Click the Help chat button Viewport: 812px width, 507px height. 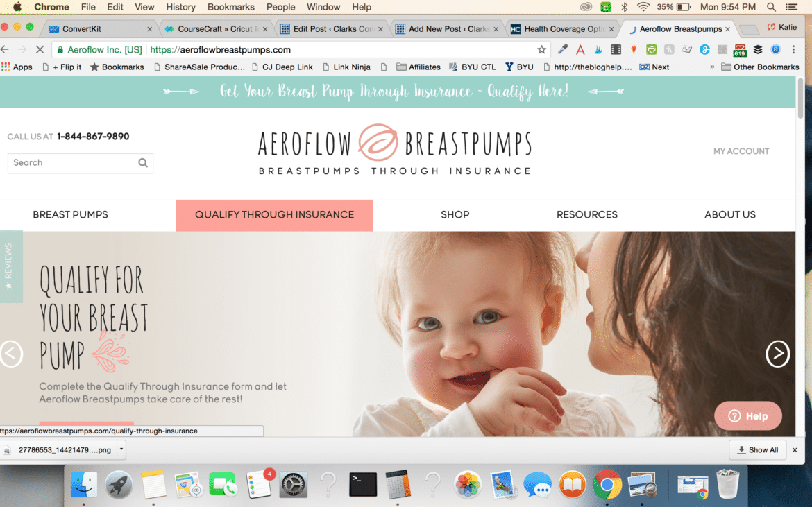tap(747, 416)
